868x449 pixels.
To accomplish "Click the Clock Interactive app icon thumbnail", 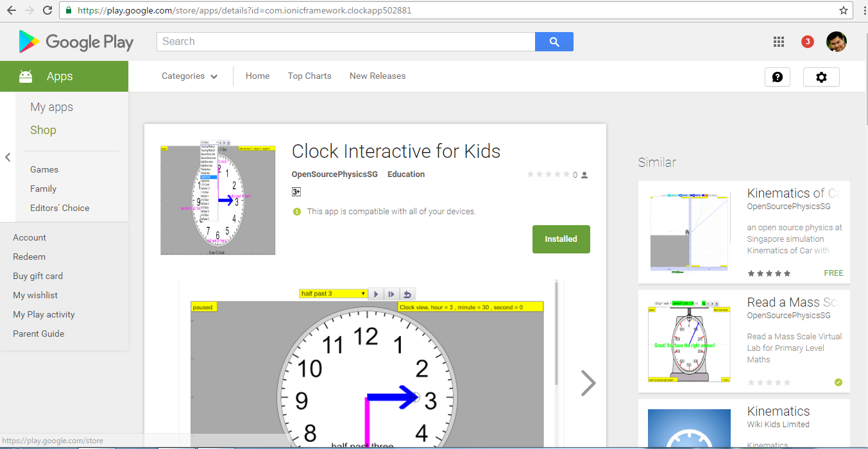I will point(218,198).
